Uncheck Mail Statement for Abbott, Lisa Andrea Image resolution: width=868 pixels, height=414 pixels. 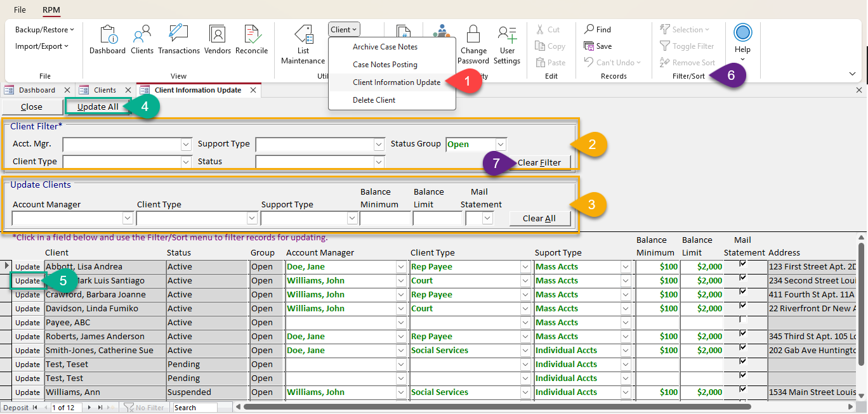[x=743, y=264]
